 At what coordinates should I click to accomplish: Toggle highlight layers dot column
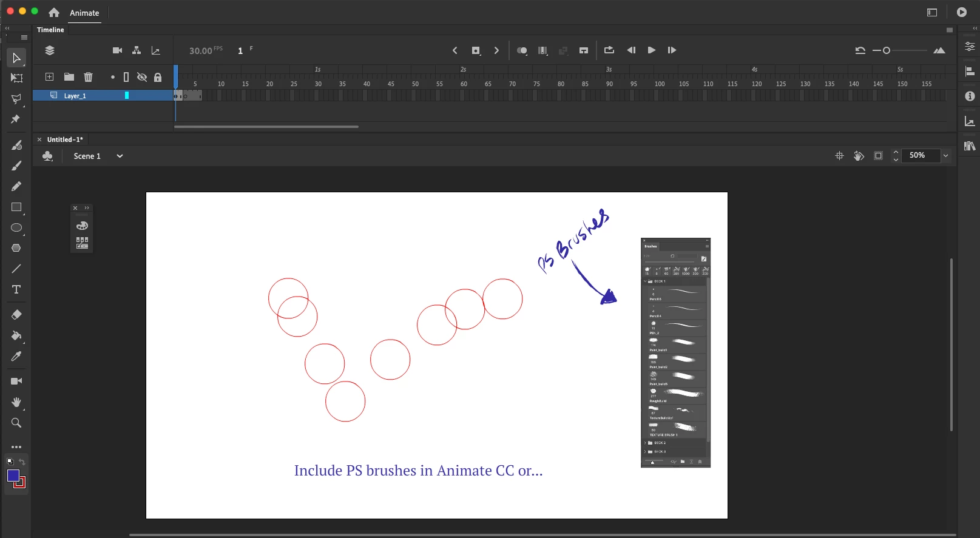(113, 77)
